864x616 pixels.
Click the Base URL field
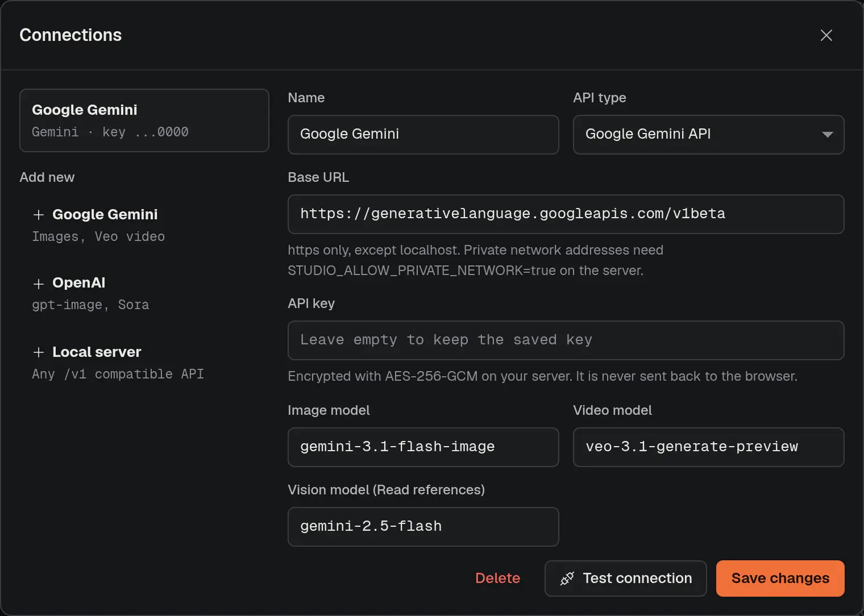566,214
